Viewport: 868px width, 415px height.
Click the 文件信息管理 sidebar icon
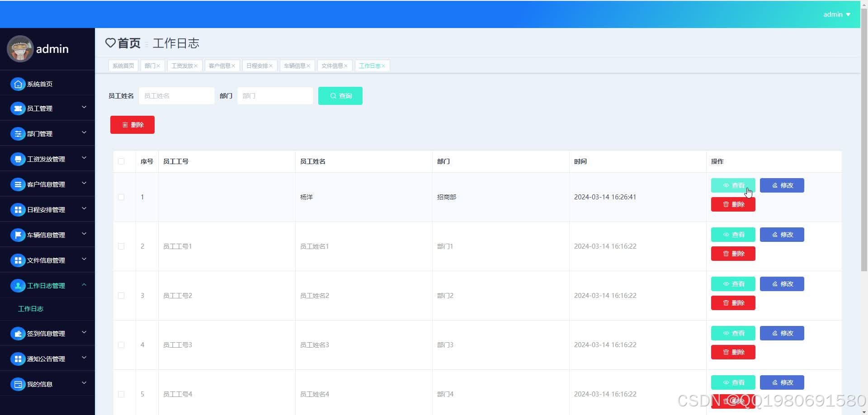coord(18,260)
